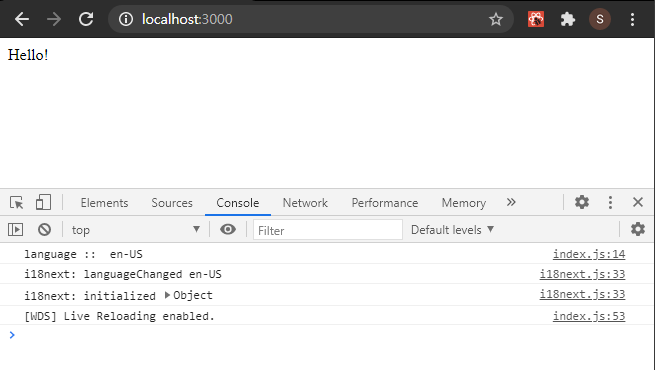Open the index.js:14 source link
The height and width of the screenshot is (370, 655).
pos(589,254)
